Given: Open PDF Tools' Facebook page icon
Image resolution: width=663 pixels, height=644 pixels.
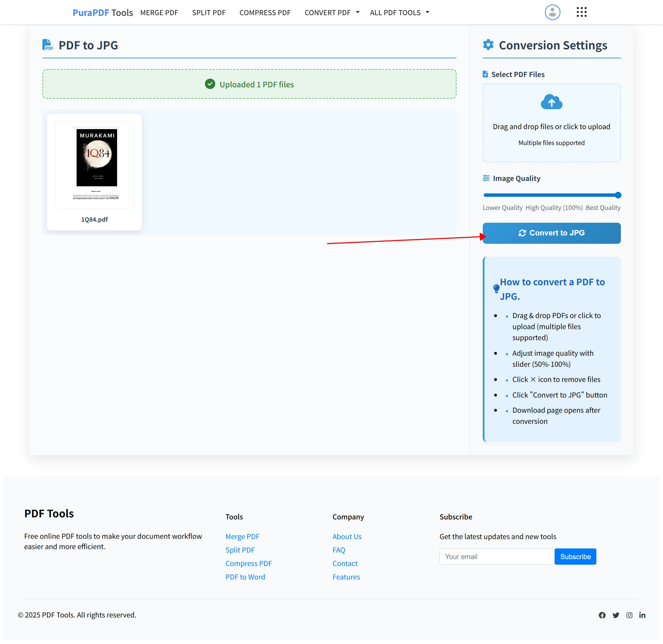Looking at the screenshot, I should coord(602,615).
